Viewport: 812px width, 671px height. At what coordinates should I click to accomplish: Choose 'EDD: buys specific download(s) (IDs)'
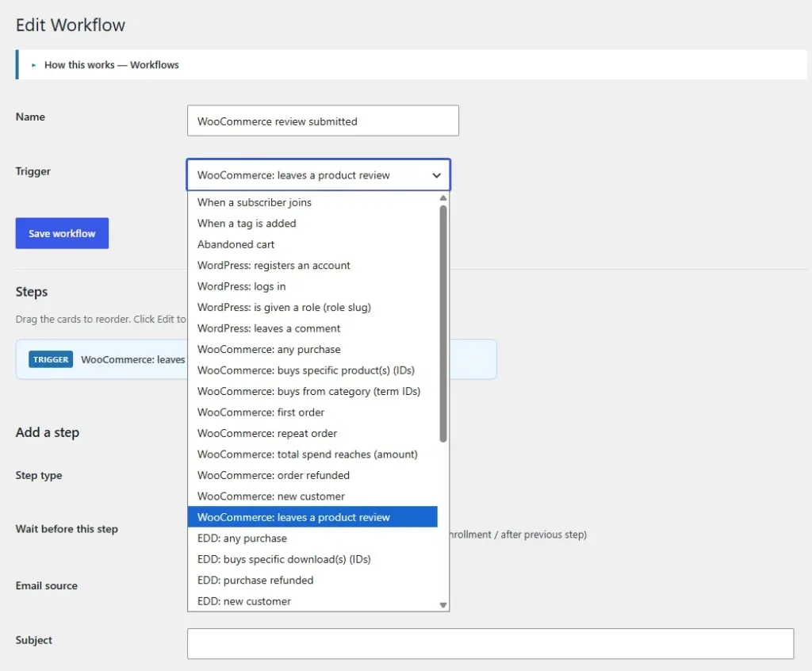coord(312,559)
